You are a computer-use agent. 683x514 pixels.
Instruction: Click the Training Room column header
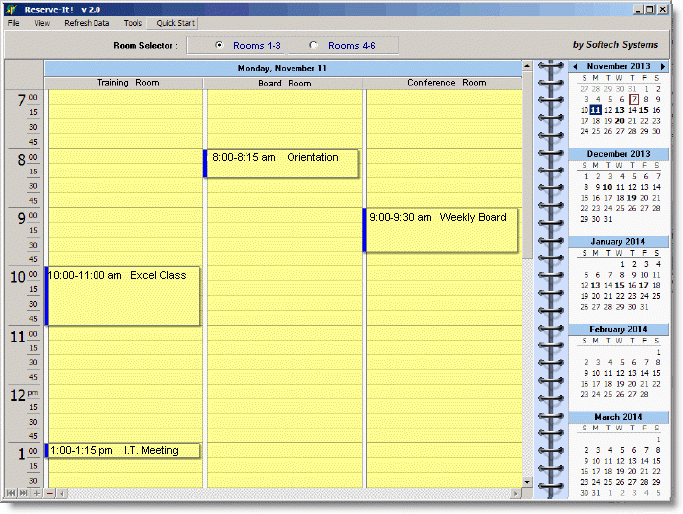pos(124,83)
